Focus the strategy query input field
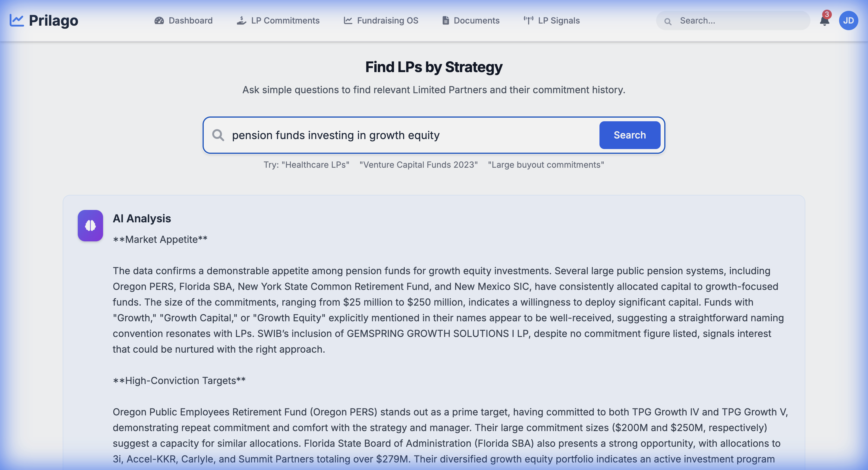Viewport: 868px width, 470px height. click(x=404, y=135)
